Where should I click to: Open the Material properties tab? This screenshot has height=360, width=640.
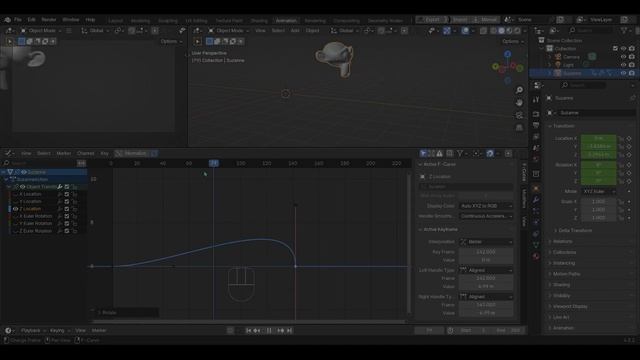coord(536,256)
